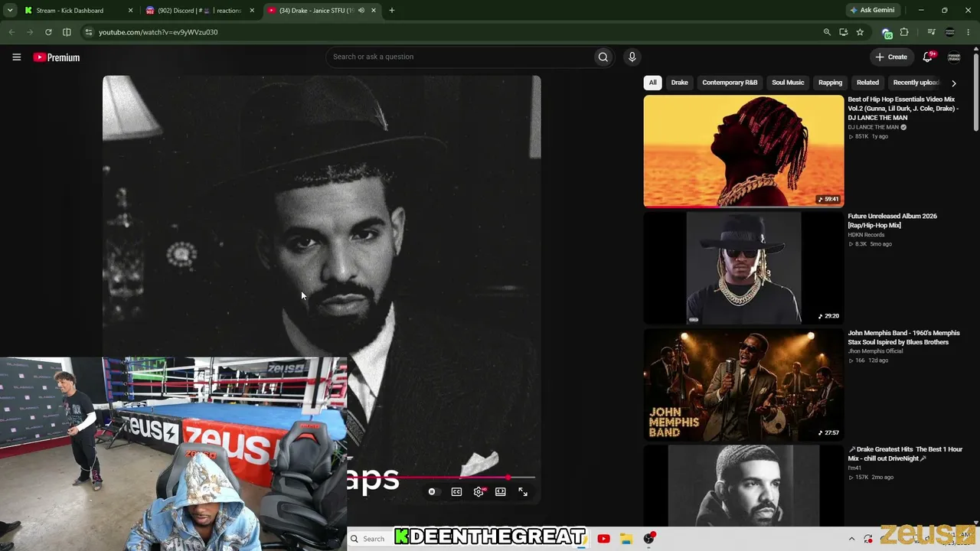Switch to Stream - Kick Dashboard tab
This screenshot has height=551, width=980.
pos(70,11)
